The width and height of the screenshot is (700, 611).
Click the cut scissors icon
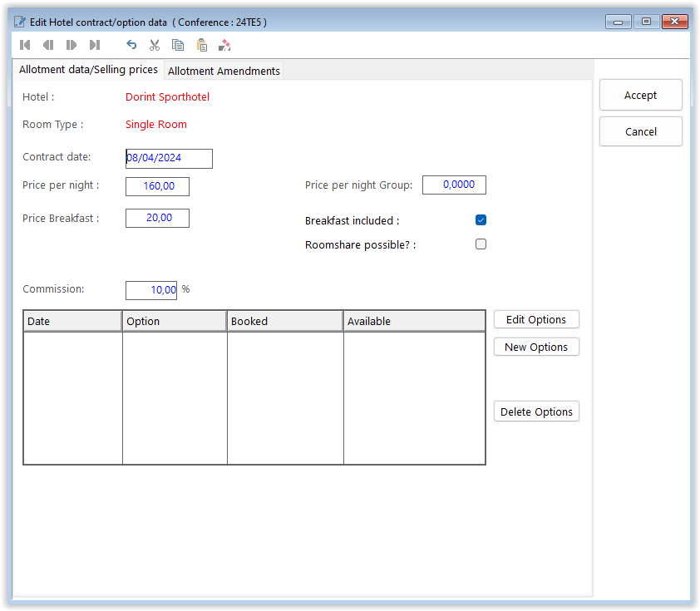pyautogui.click(x=155, y=45)
